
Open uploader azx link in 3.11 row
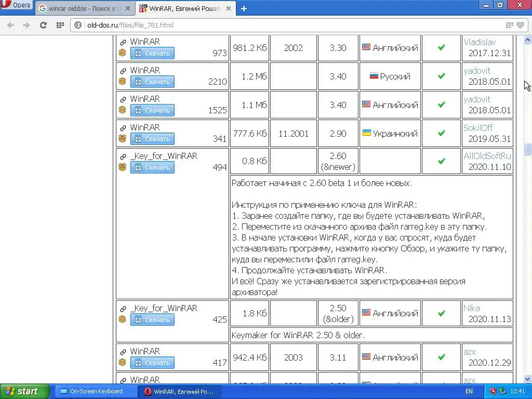(x=470, y=352)
